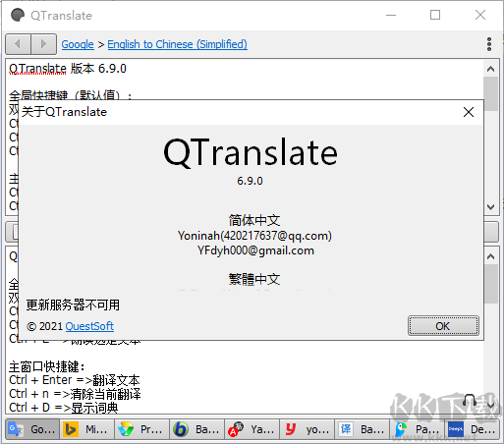
Task: Click the Ctrl + Enter =>翻译文本 line
Action: point(75,380)
